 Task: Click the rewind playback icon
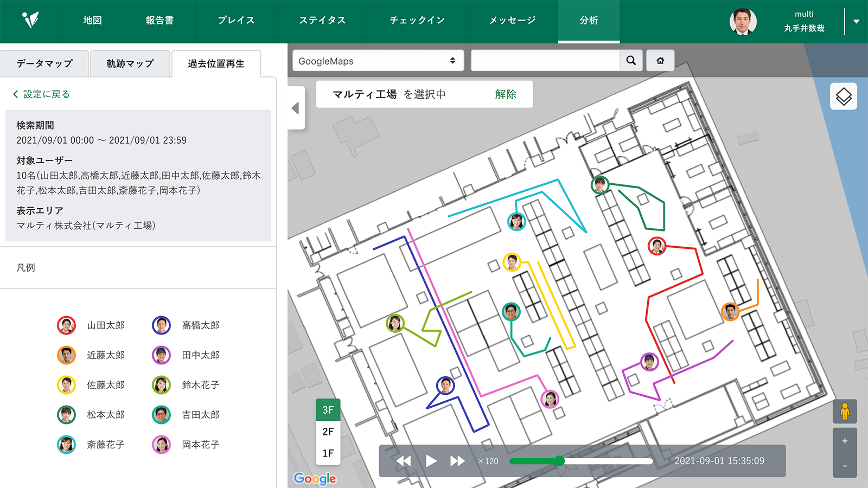pos(405,460)
